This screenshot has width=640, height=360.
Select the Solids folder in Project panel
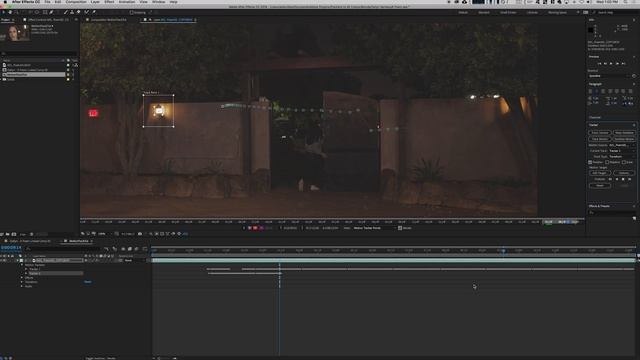click(x=11, y=79)
